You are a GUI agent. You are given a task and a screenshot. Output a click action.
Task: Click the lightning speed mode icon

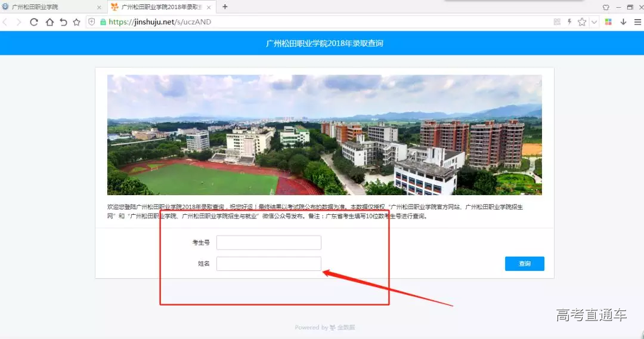point(569,21)
